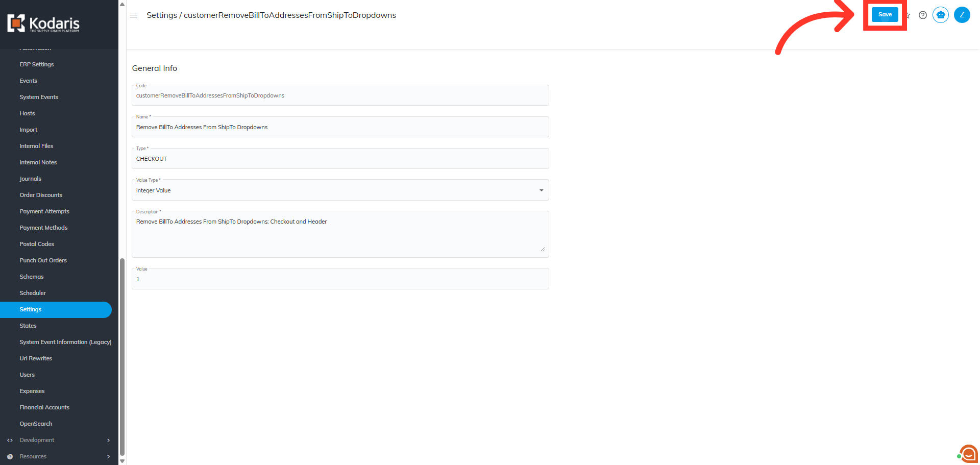The height and width of the screenshot is (465, 980).
Task: Open Payment Methods
Action: pyautogui.click(x=43, y=228)
